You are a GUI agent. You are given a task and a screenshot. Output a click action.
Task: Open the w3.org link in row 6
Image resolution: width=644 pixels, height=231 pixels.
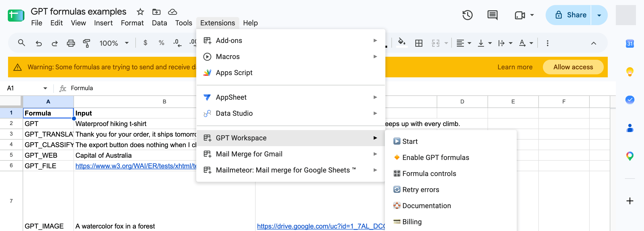click(136, 166)
